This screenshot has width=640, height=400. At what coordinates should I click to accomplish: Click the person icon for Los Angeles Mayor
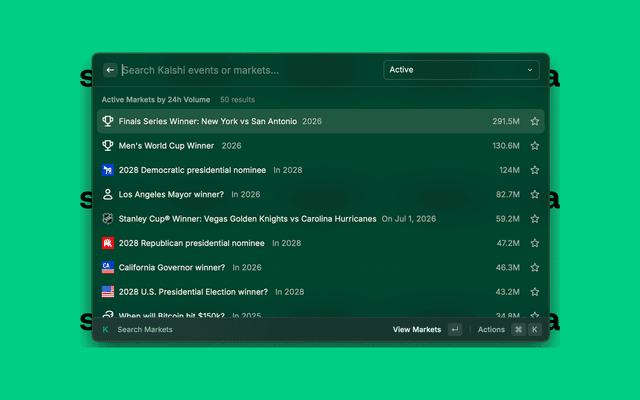click(x=108, y=194)
